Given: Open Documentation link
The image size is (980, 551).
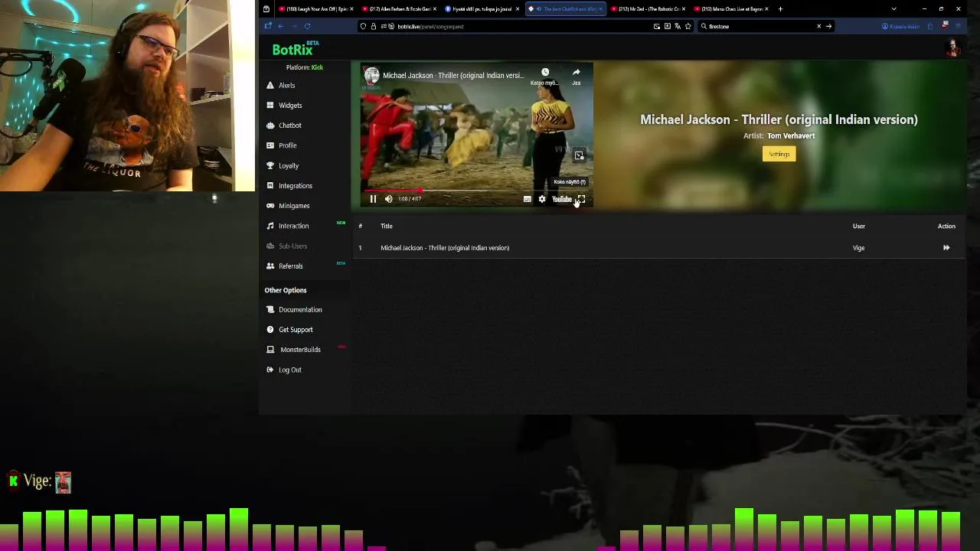Looking at the screenshot, I should tap(300, 310).
